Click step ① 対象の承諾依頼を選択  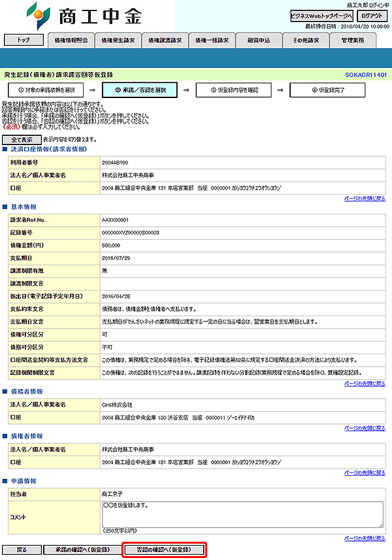click(46, 90)
